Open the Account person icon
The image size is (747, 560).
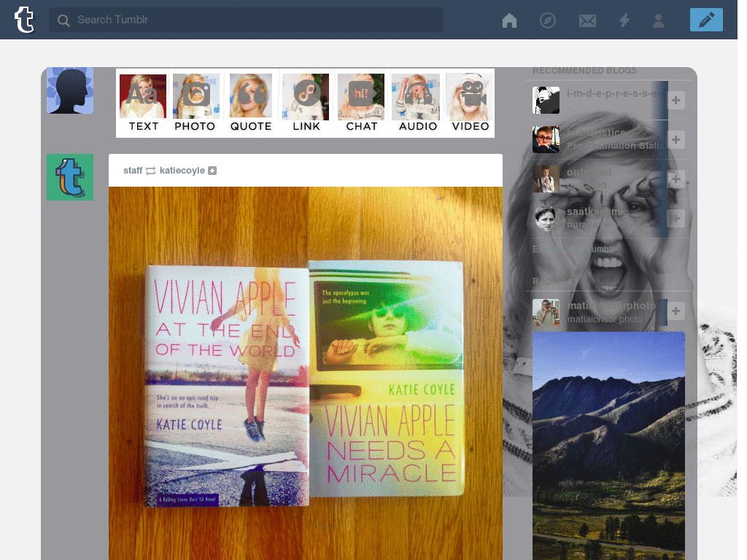[659, 20]
